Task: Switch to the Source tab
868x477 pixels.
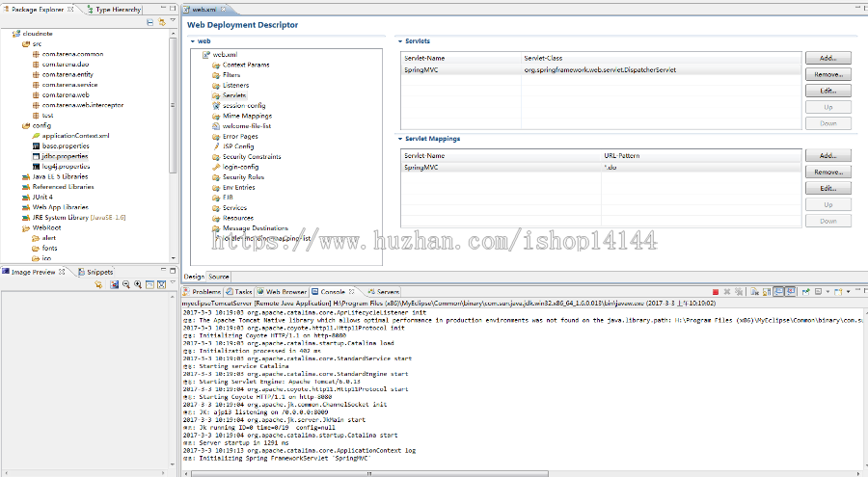Action: pos(219,277)
